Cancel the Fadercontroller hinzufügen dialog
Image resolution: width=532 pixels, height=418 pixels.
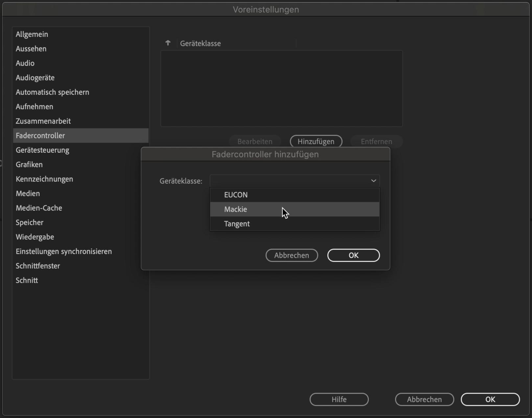pos(291,255)
